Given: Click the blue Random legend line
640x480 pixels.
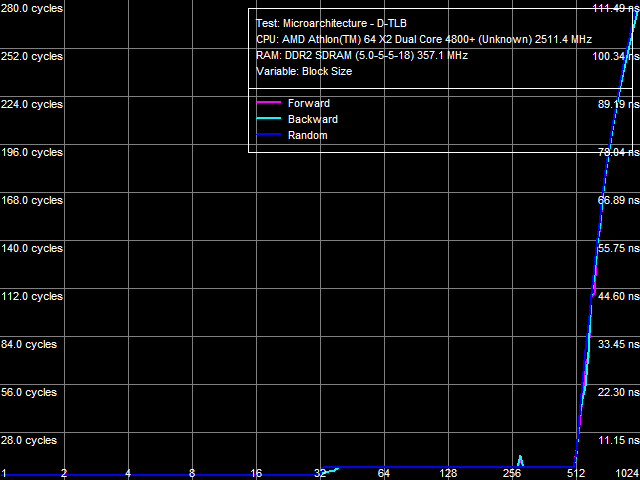Looking at the screenshot, I should [x=268, y=135].
